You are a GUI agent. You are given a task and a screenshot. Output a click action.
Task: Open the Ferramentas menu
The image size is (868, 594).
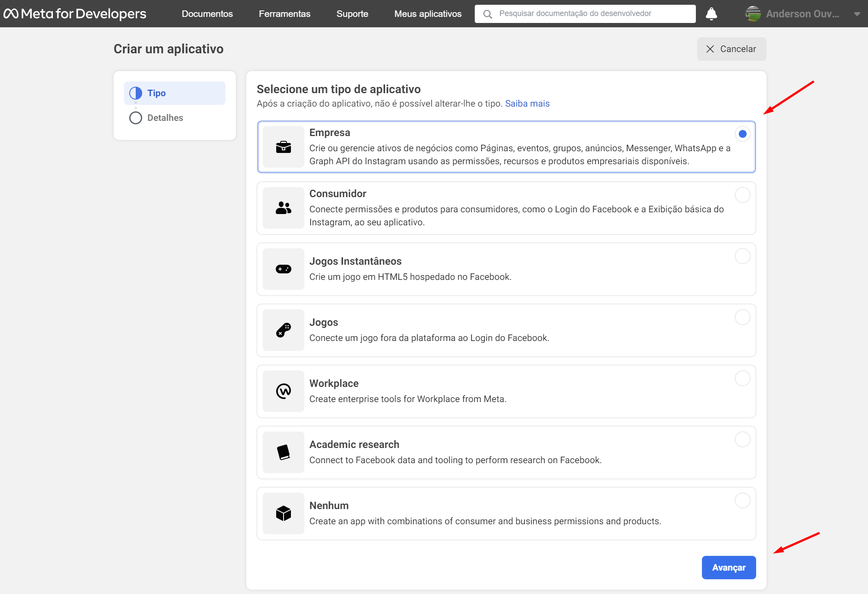(284, 14)
